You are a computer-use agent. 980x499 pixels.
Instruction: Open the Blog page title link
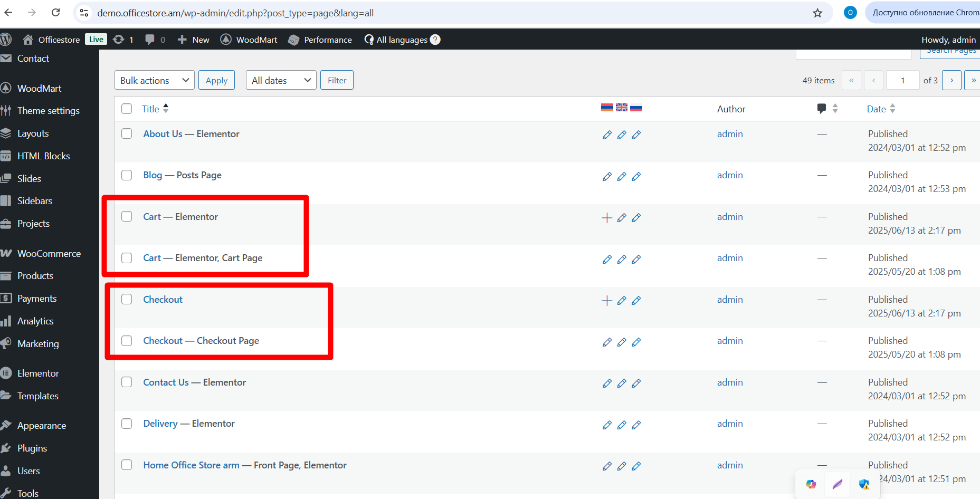click(x=153, y=175)
